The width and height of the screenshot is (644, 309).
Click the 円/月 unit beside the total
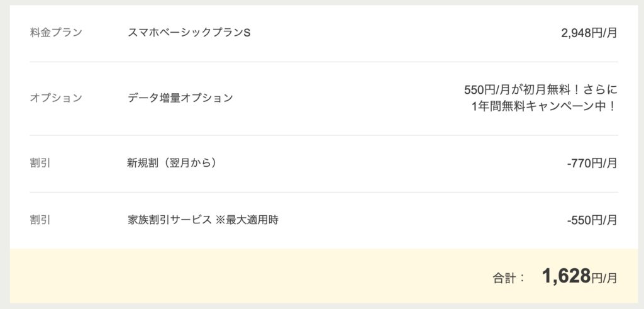[x=604, y=278]
